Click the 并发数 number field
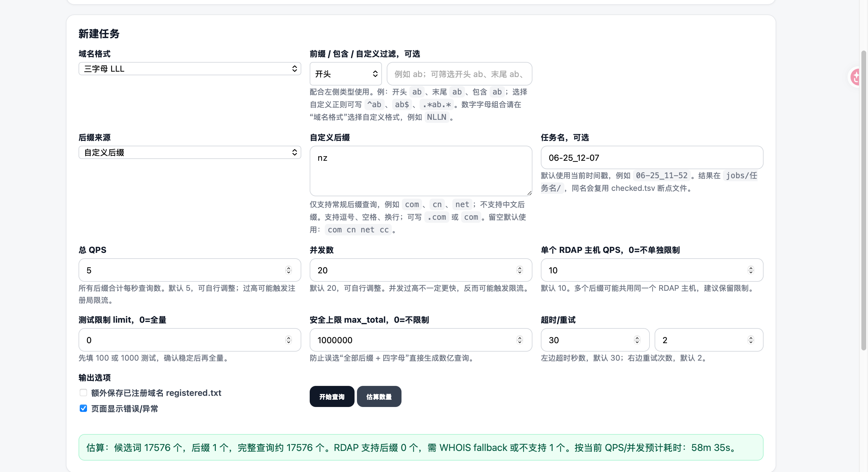The width and height of the screenshot is (868, 472). (421, 270)
